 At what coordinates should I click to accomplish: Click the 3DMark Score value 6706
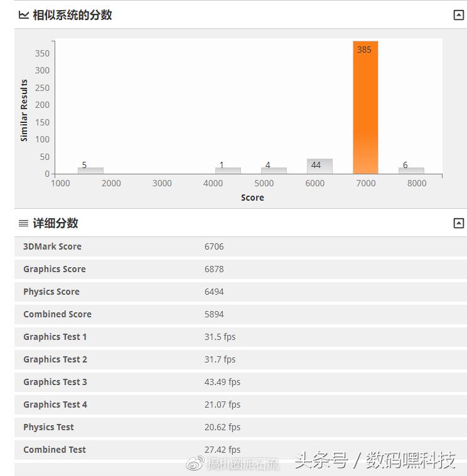214,246
